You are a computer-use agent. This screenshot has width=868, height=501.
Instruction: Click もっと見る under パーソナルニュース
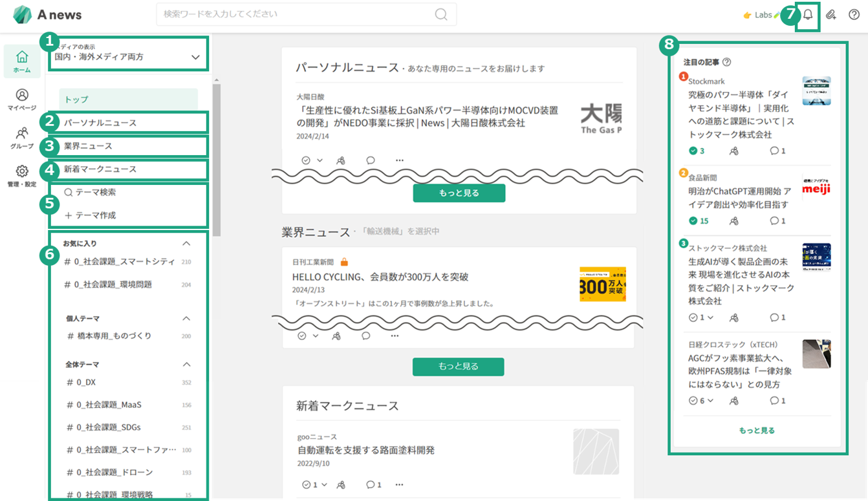pyautogui.click(x=459, y=193)
